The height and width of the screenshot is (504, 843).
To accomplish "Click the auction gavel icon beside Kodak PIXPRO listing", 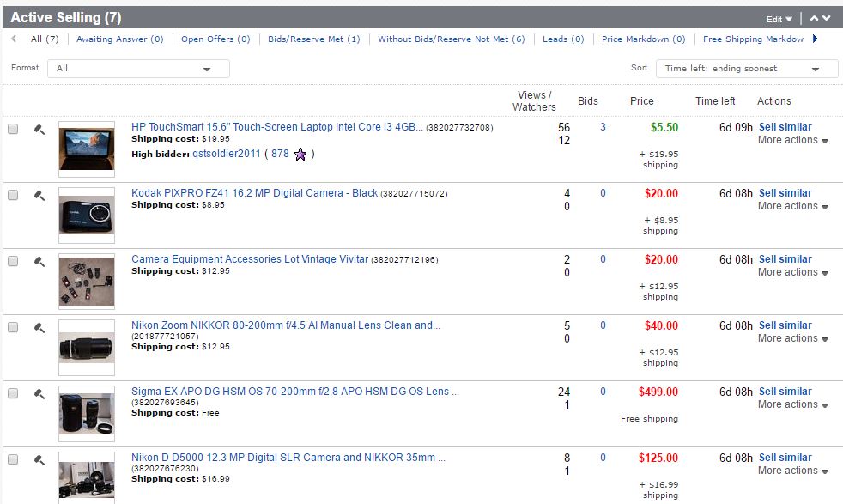I will (39, 196).
